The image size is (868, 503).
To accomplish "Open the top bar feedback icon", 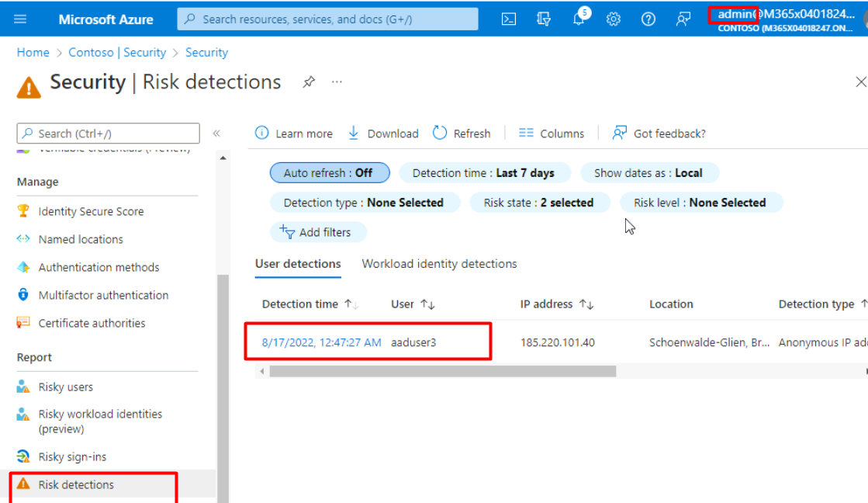I will tap(683, 19).
